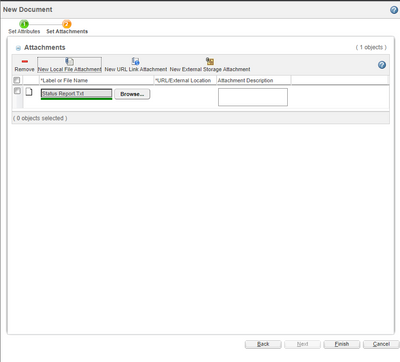The image size is (400, 362).
Task: Click the Set Attributes step one circle
Action: tap(24, 24)
